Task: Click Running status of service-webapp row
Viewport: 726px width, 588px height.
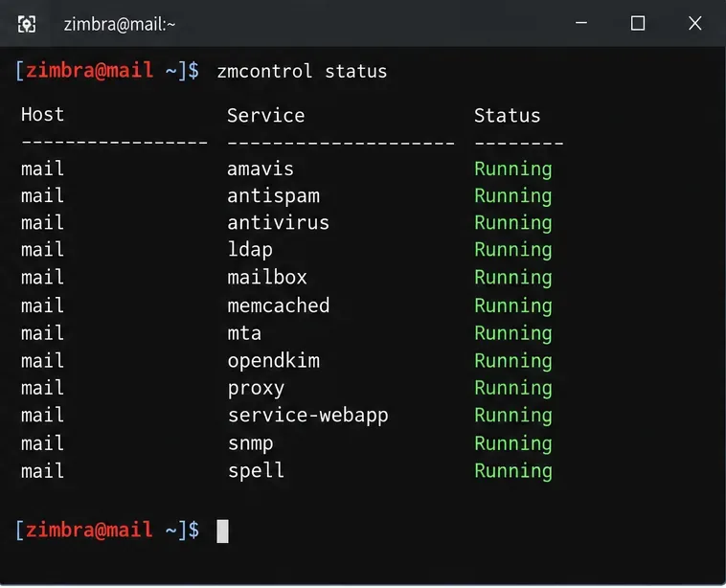Action: pos(513,417)
